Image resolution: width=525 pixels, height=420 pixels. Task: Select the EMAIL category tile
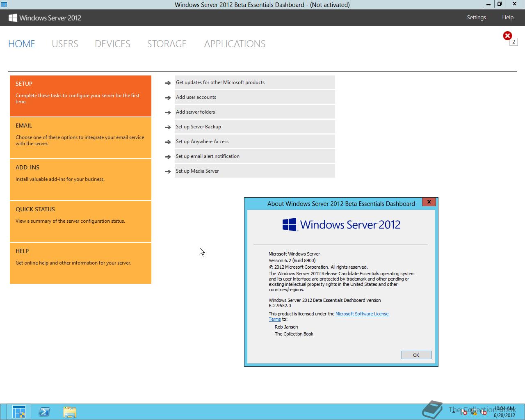pos(80,138)
